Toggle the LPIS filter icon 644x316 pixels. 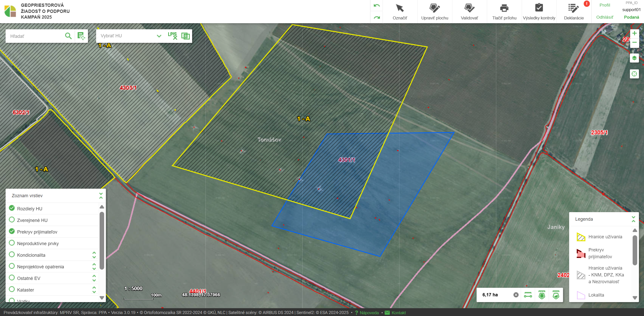[x=172, y=36]
